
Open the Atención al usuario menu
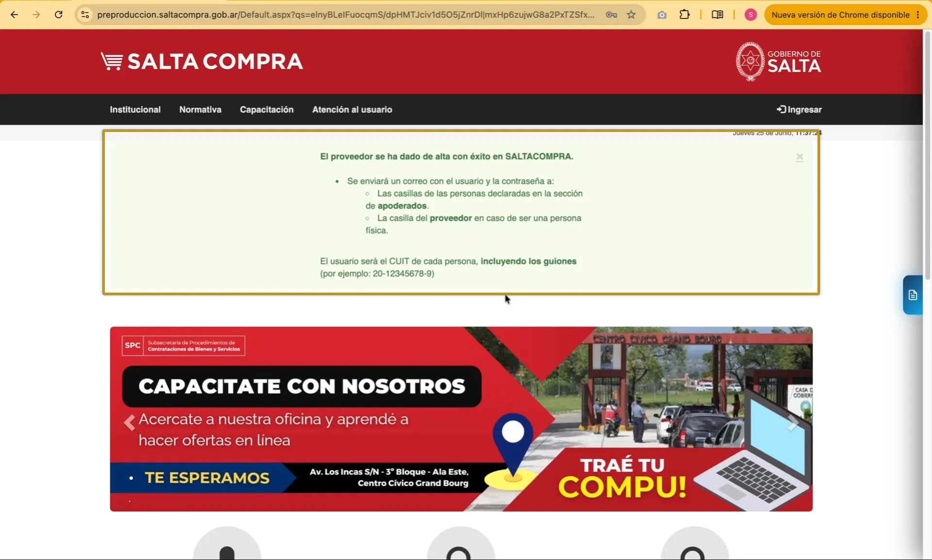click(352, 110)
